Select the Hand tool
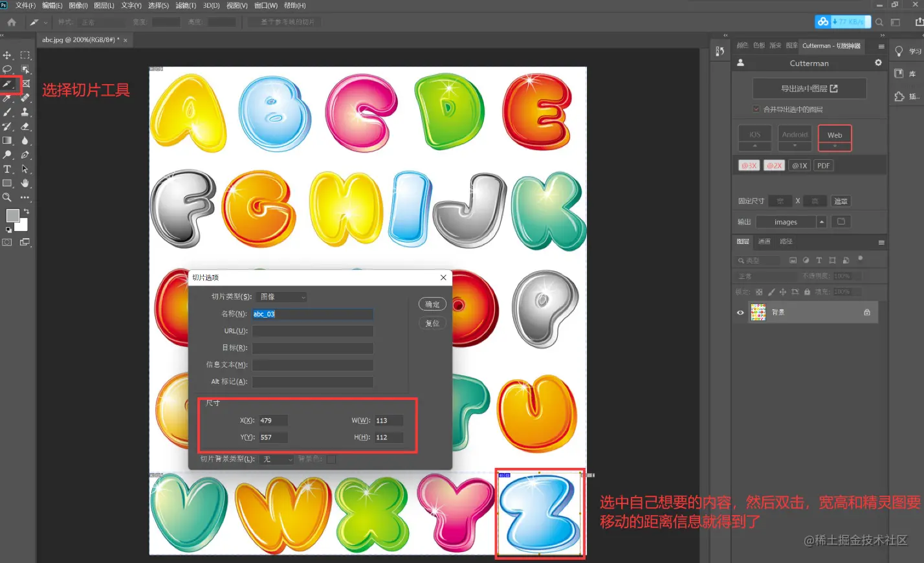The width and height of the screenshot is (924, 563). click(x=25, y=183)
